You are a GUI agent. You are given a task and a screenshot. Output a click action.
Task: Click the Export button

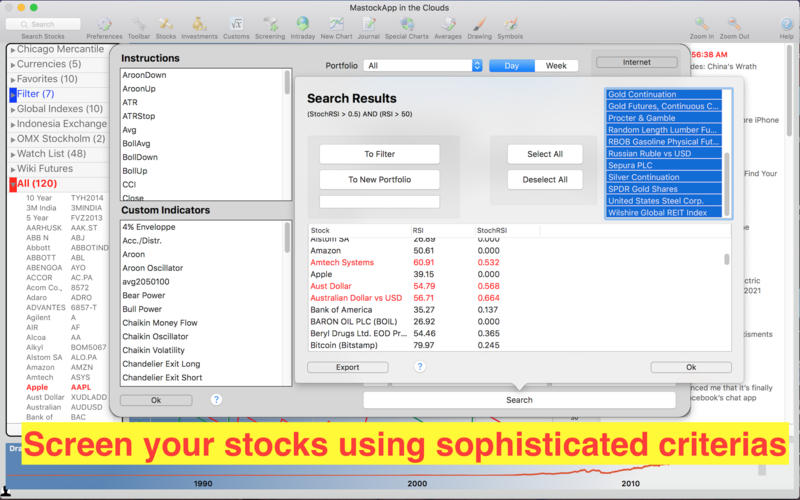347,367
